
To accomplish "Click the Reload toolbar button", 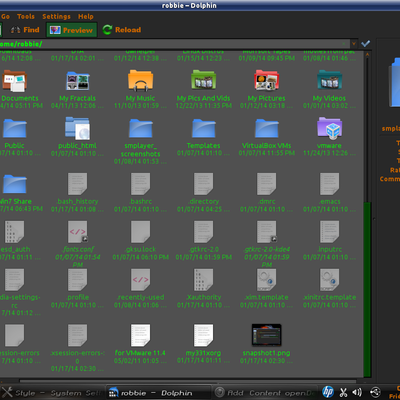I will click(122, 30).
